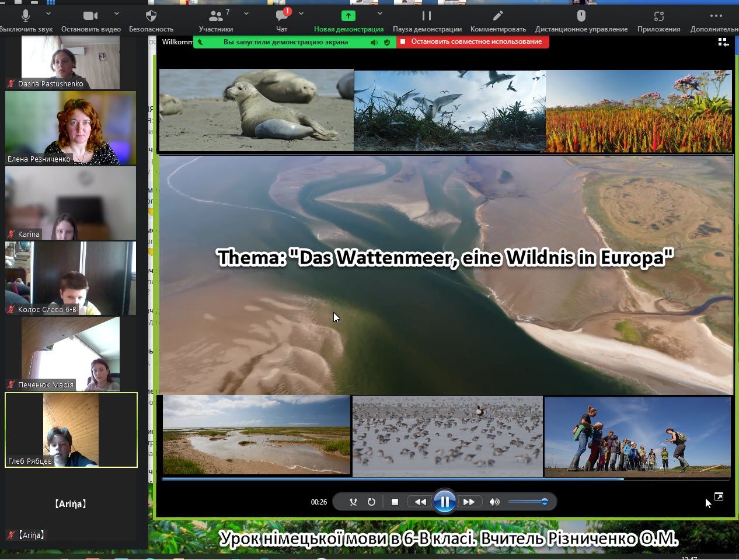Pause the video with round pause button

click(x=444, y=502)
